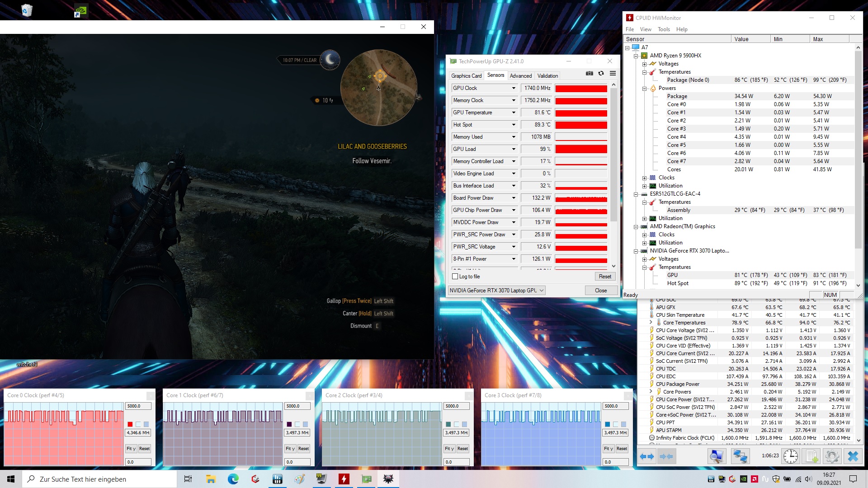Click the GPU-Z screenshot camera icon
Screen dimensions: 868x488
point(589,73)
